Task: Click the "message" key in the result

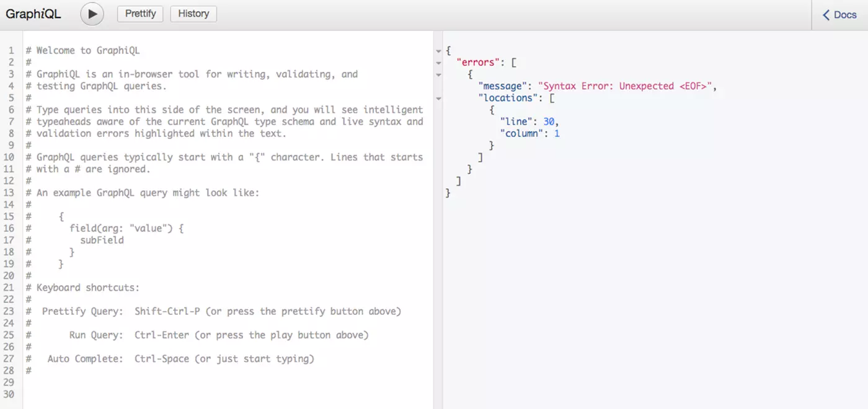Action: (x=502, y=86)
